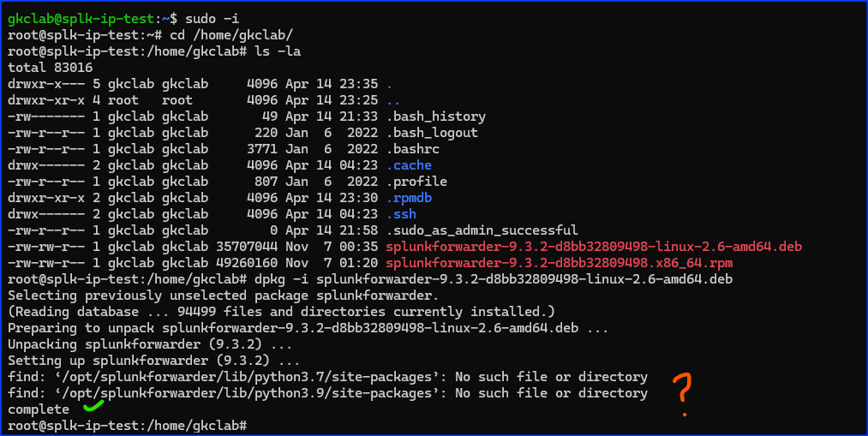The image size is (868, 436).
Task: Select the .bashrc file entry
Action: [413, 149]
